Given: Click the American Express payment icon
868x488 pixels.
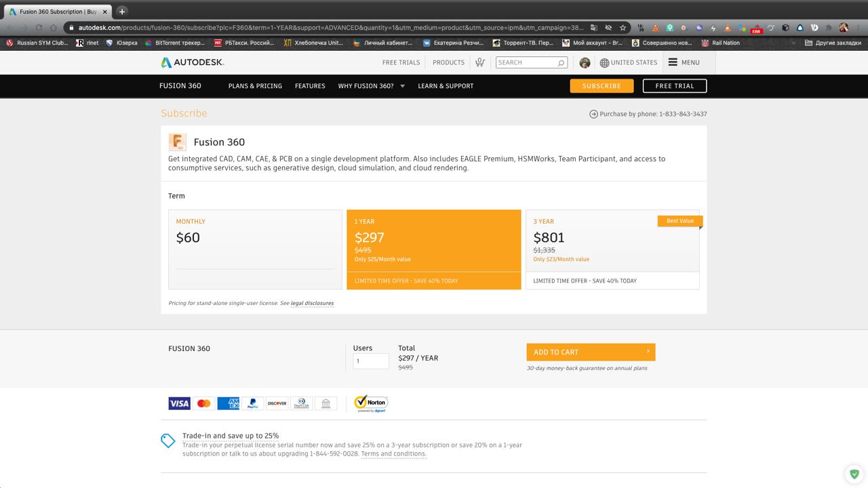Looking at the screenshot, I should 229,403.
